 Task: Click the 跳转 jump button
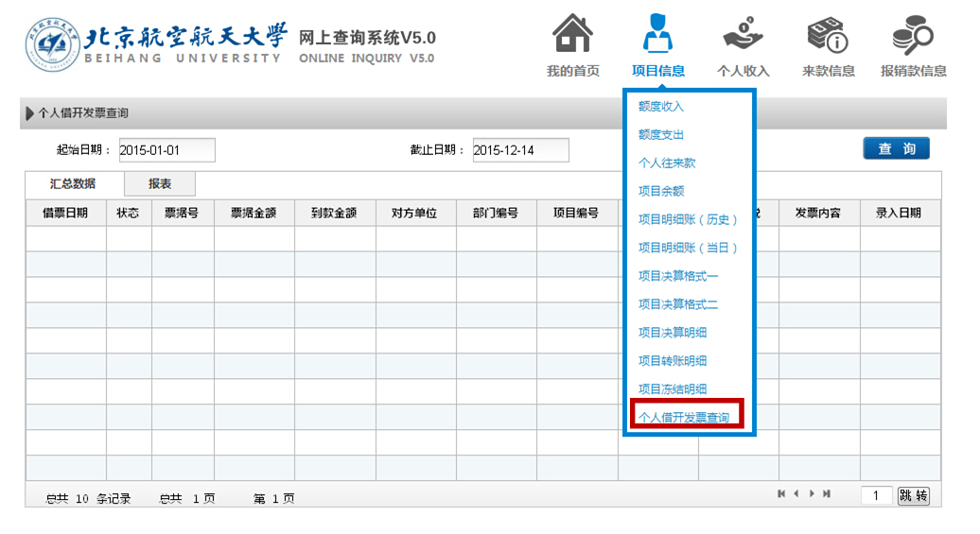(x=913, y=496)
